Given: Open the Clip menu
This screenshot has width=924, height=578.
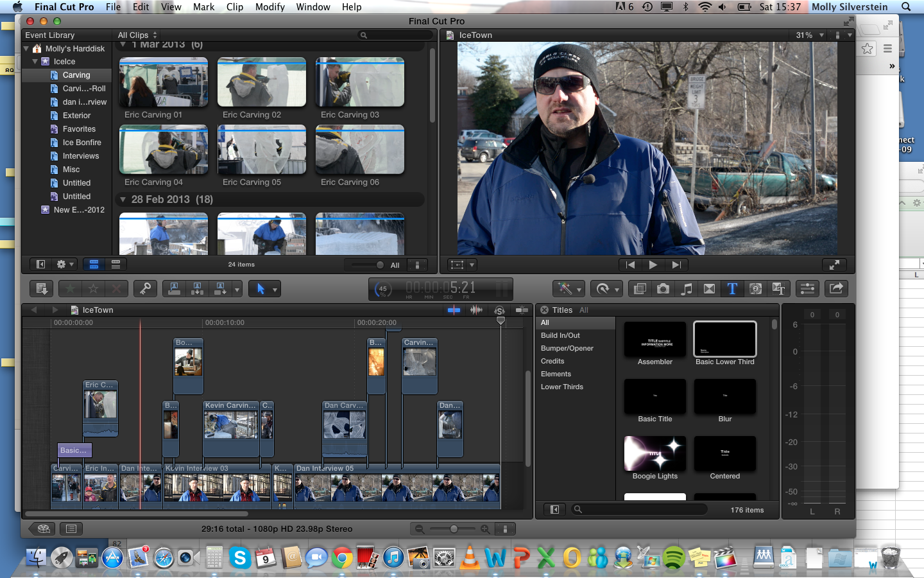Looking at the screenshot, I should pyautogui.click(x=235, y=7).
